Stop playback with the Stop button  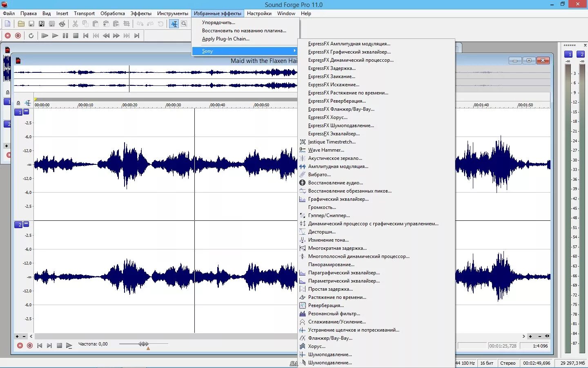point(76,36)
